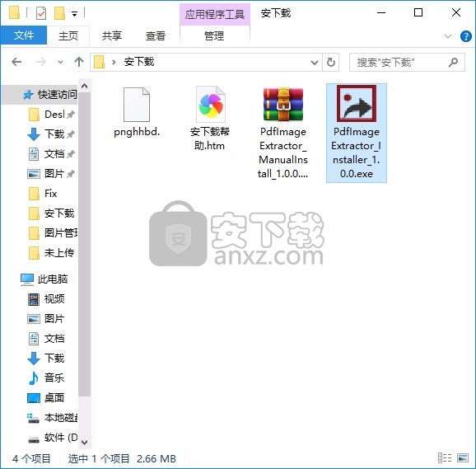Click the 此电脑 monitor icon
This screenshot has height=469, width=476.
pos(27,279)
